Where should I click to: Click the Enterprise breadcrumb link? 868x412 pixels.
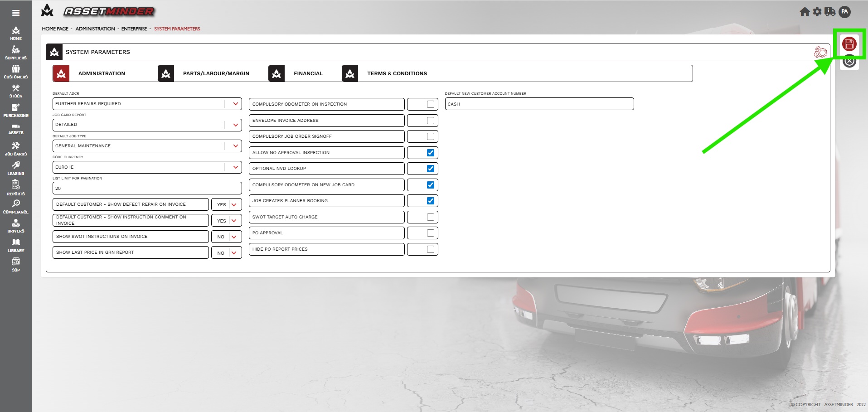[134, 29]
